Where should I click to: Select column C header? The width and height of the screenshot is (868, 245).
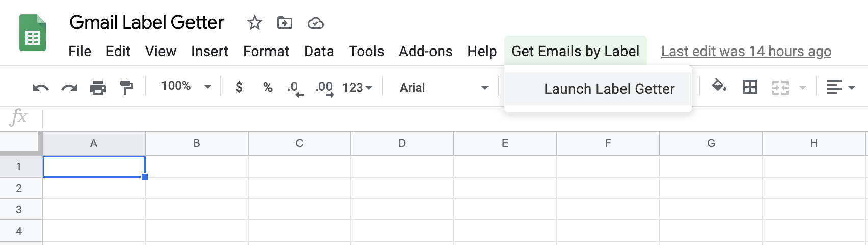pos(300,143)
